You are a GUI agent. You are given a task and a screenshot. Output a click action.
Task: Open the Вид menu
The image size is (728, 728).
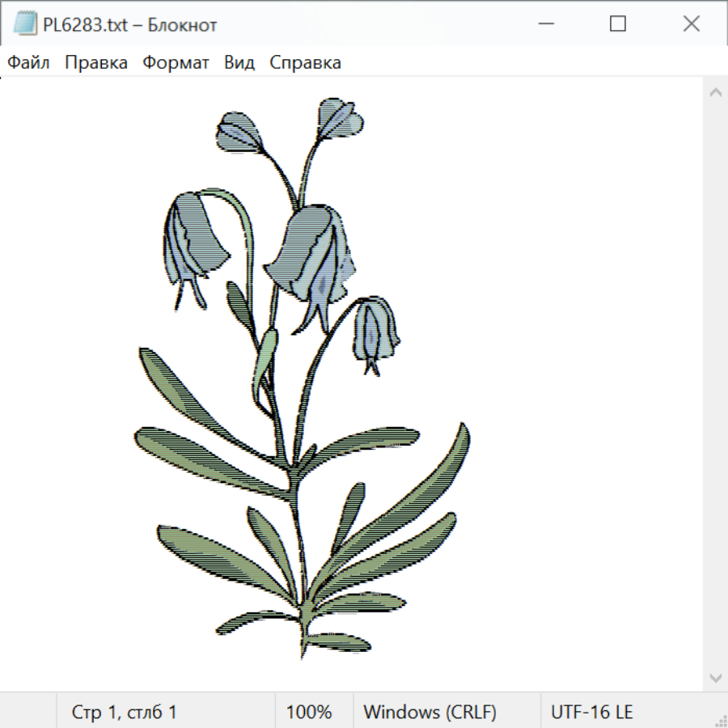[239, 62]
